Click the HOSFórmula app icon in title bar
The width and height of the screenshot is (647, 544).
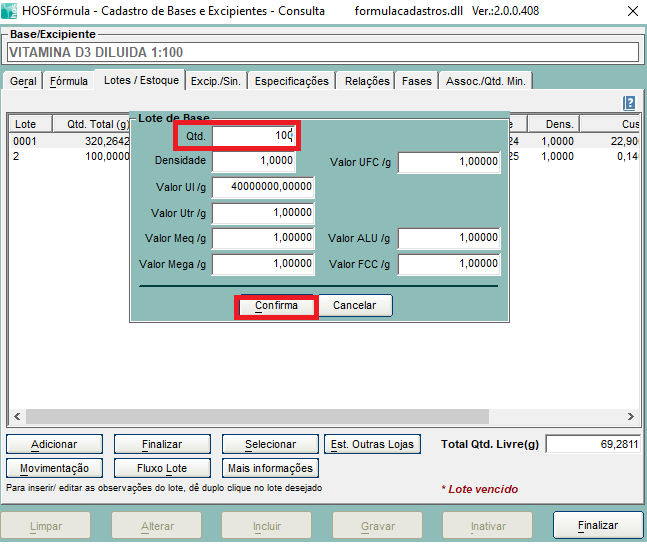pos(11,12)
